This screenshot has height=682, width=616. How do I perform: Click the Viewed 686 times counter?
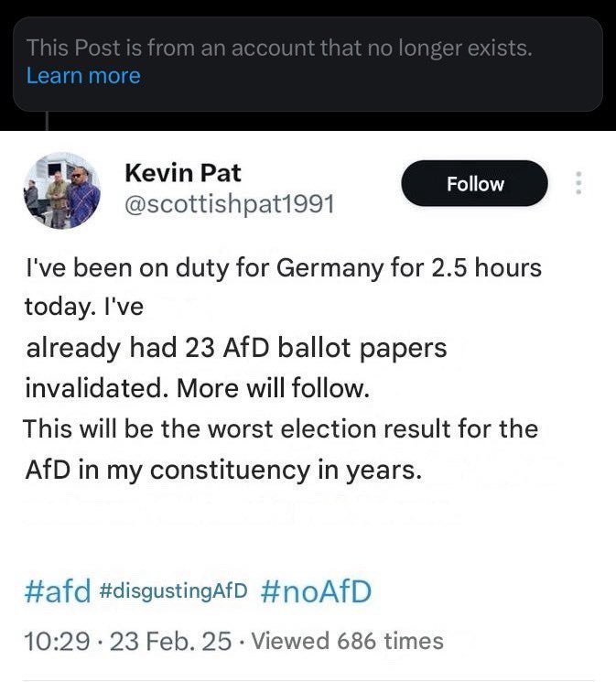tap(348, 641)
